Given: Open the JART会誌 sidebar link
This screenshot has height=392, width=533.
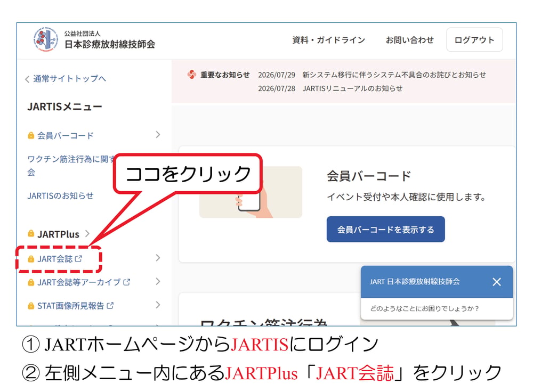Looking at the screenshot, I should (55, 259).
